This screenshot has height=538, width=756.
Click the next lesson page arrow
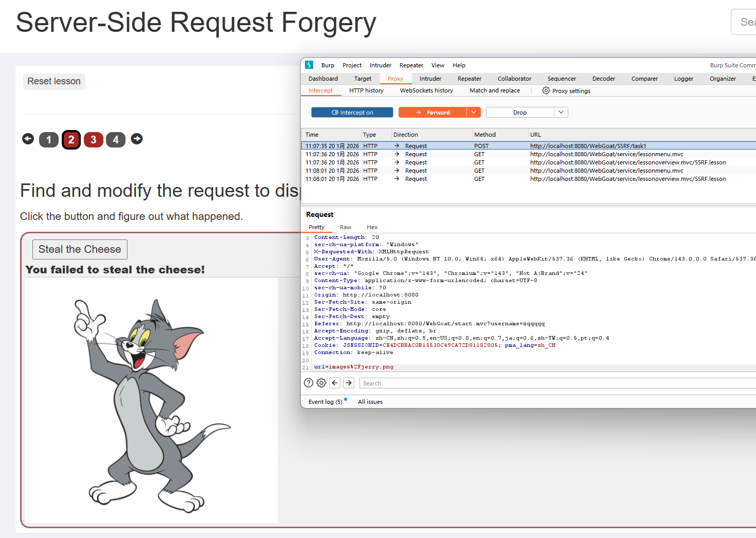click(137, 139)
